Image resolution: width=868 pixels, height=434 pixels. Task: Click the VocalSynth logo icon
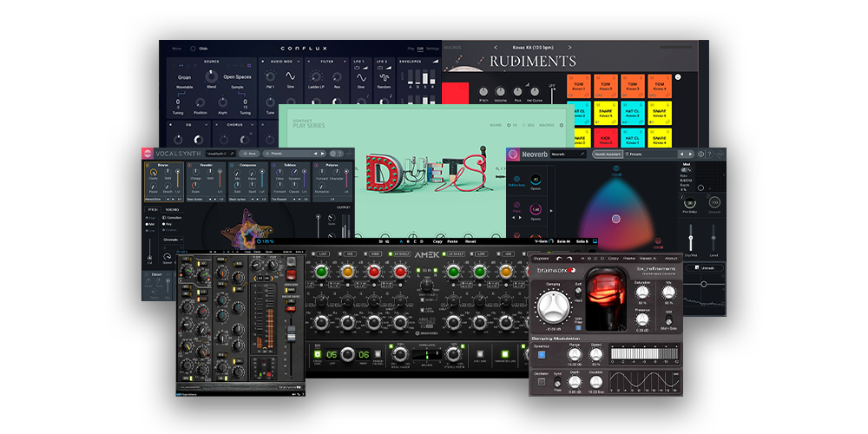pos(149,154)
